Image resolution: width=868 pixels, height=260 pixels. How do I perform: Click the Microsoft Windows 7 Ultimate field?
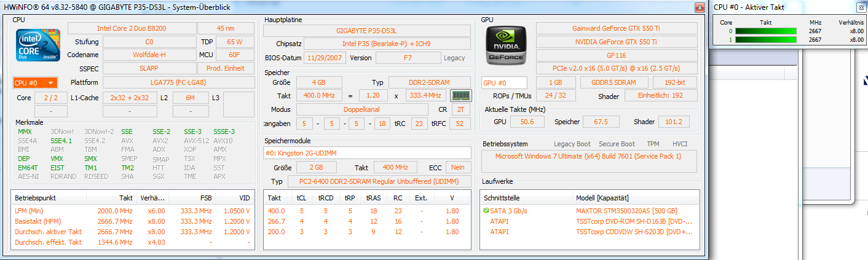coord(590,162)
